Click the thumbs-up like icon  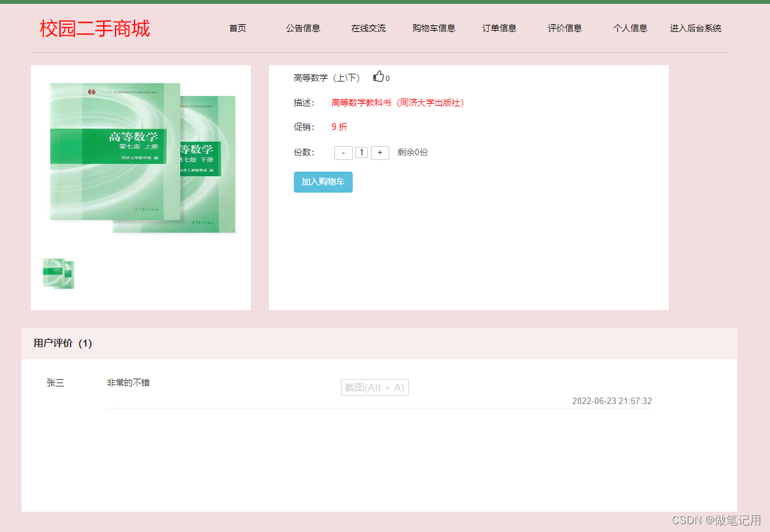point(379,76)
